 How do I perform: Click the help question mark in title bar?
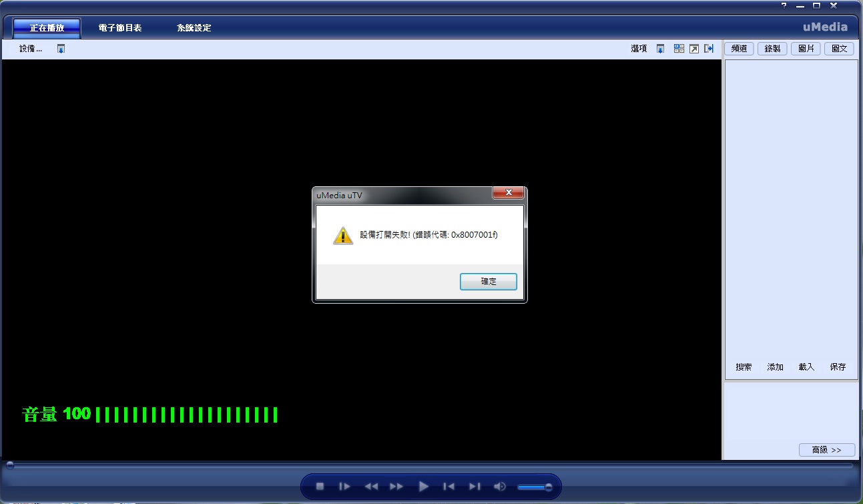coord(784,5)
